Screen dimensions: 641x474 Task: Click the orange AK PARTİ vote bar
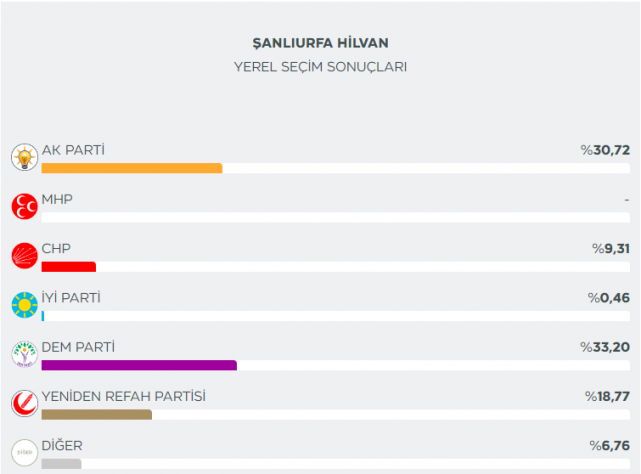[131, 168]
